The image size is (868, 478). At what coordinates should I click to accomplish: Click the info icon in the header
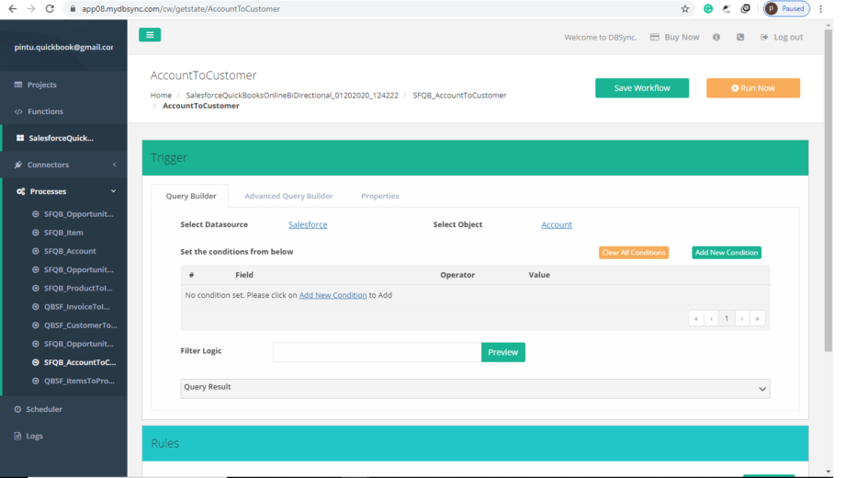716,38
